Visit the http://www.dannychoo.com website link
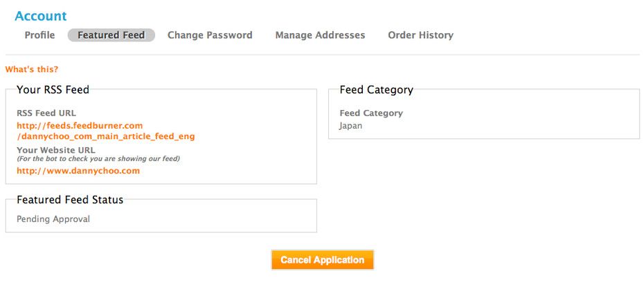 [x=78, y=170]
